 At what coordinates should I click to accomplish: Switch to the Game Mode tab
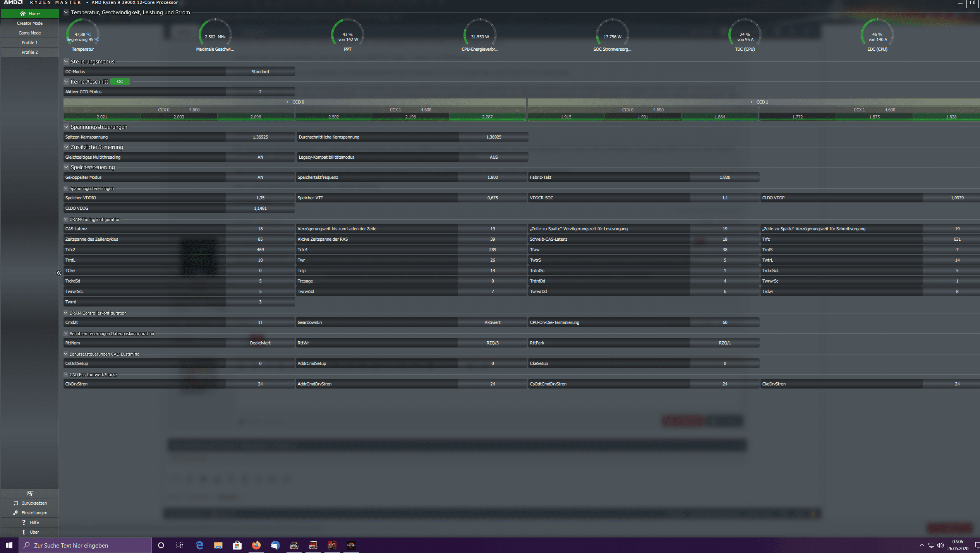point(30,33)
